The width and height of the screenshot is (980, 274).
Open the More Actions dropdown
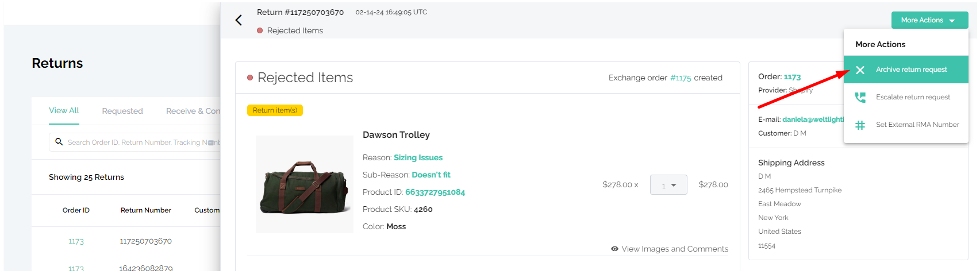(x=929, y=20)
